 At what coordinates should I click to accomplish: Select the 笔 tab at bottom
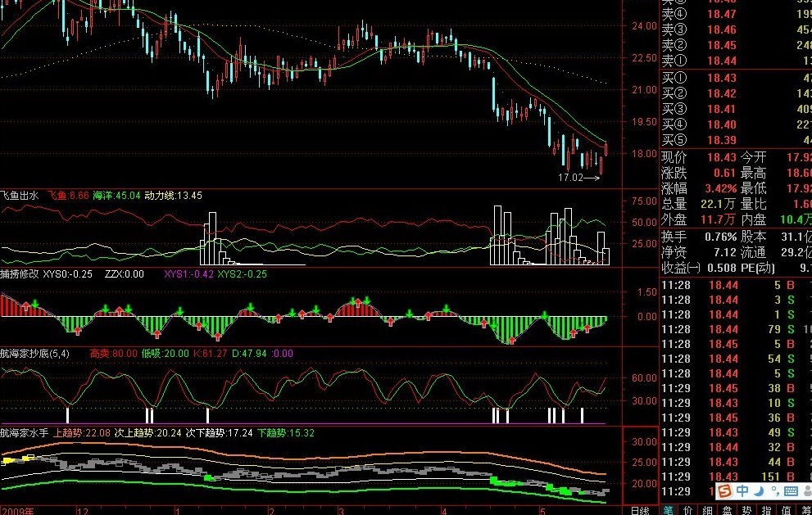[x=669, y=509]
